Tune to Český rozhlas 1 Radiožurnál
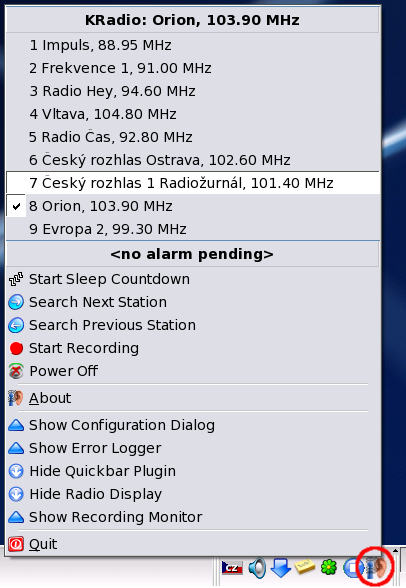This screenshot has width=406, height=588. coord(193,183)
